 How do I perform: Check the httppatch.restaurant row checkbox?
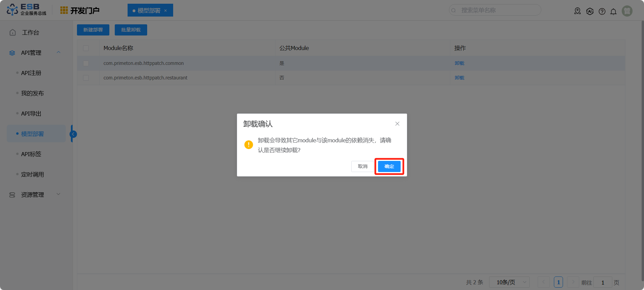click(86, 78)
